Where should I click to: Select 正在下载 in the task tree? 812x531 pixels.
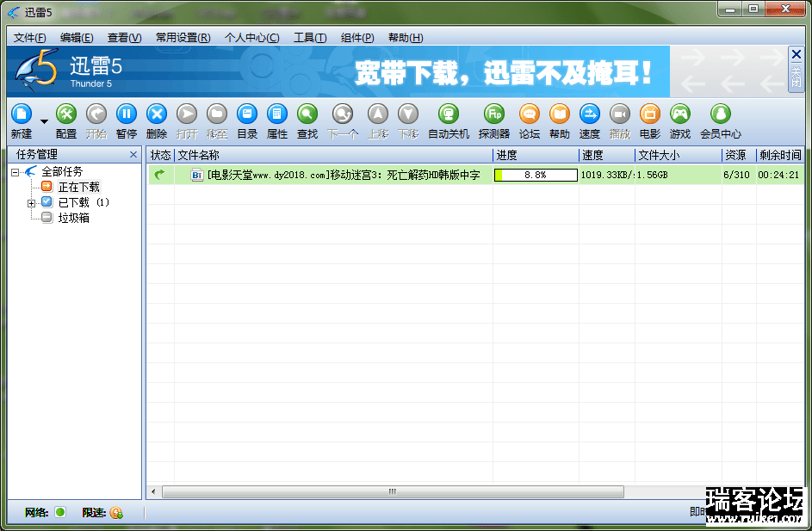[78, 187]
